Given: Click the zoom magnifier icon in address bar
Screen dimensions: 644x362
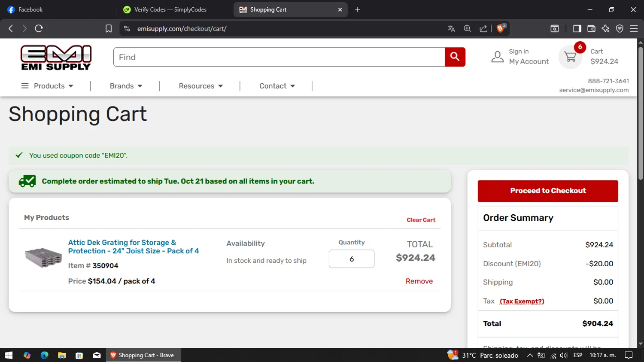Looking at the screenshot, I should (467, 28).
